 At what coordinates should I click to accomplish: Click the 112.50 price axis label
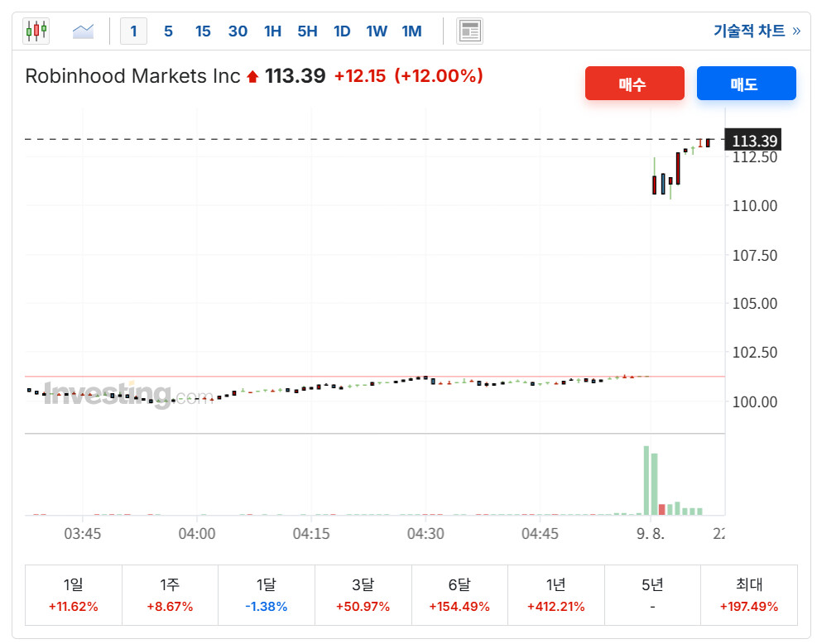[x=754, y=157]
